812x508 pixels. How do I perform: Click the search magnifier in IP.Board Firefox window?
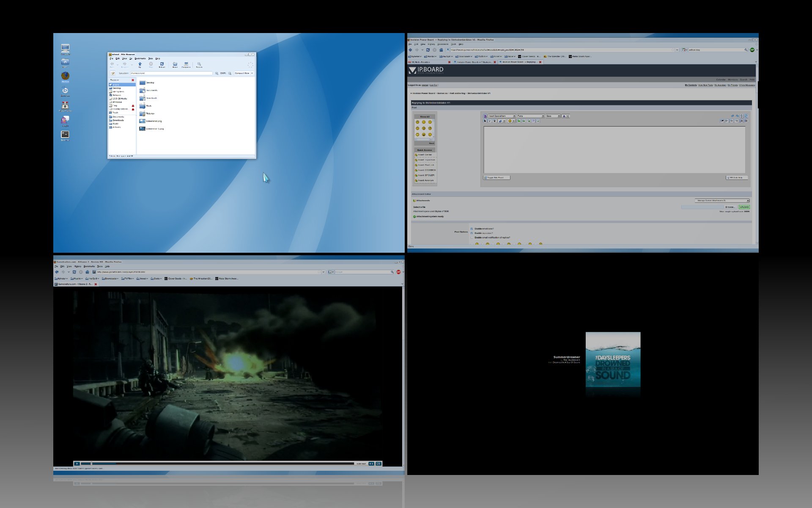[x=746, y=50]
